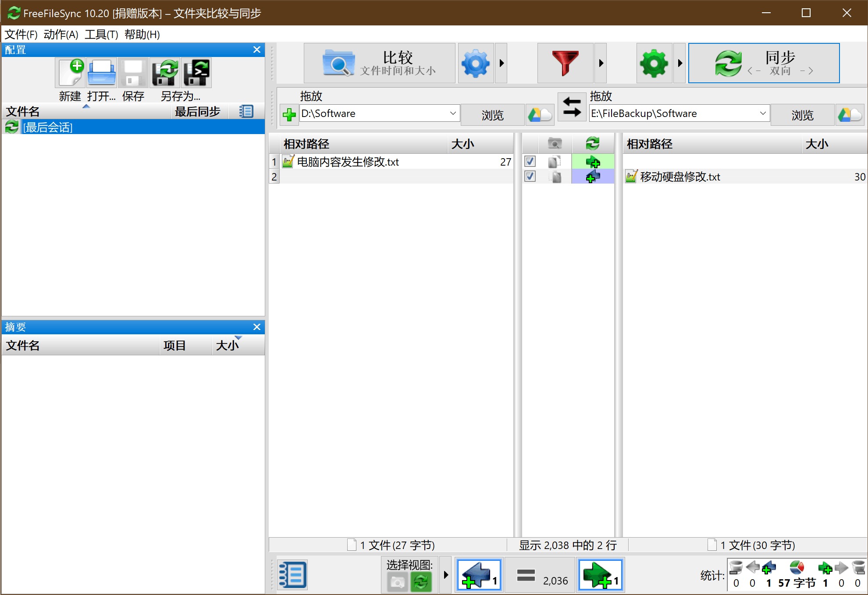Toggle overview panel icon at bottom-left

(292, 574)
